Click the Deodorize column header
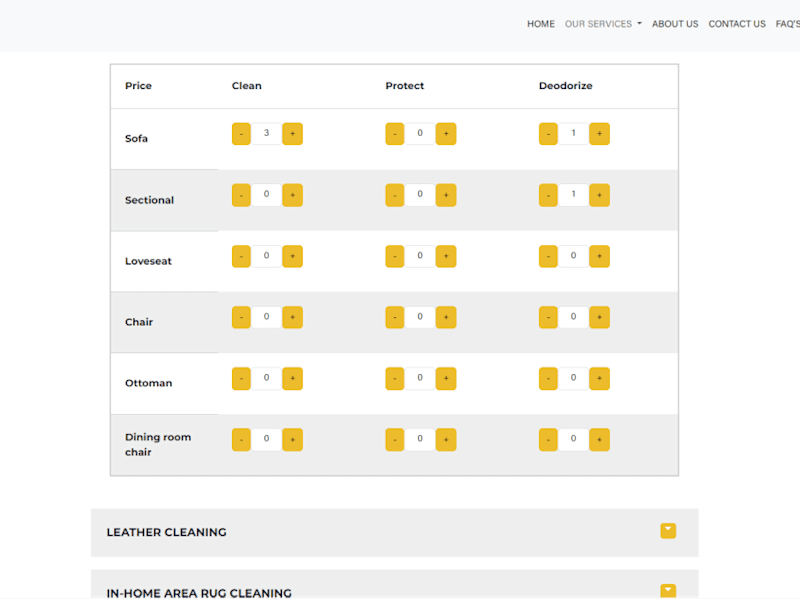 (x=565, y=86)
